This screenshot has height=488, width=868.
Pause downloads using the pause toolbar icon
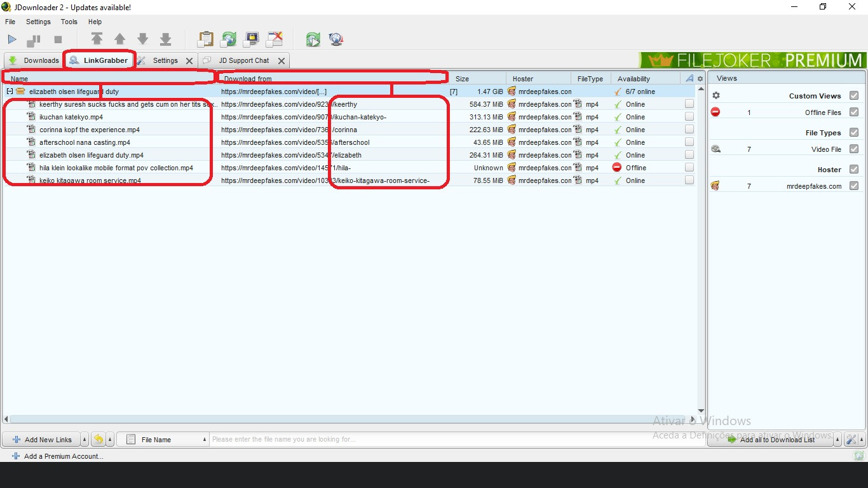tap(34, 40)
